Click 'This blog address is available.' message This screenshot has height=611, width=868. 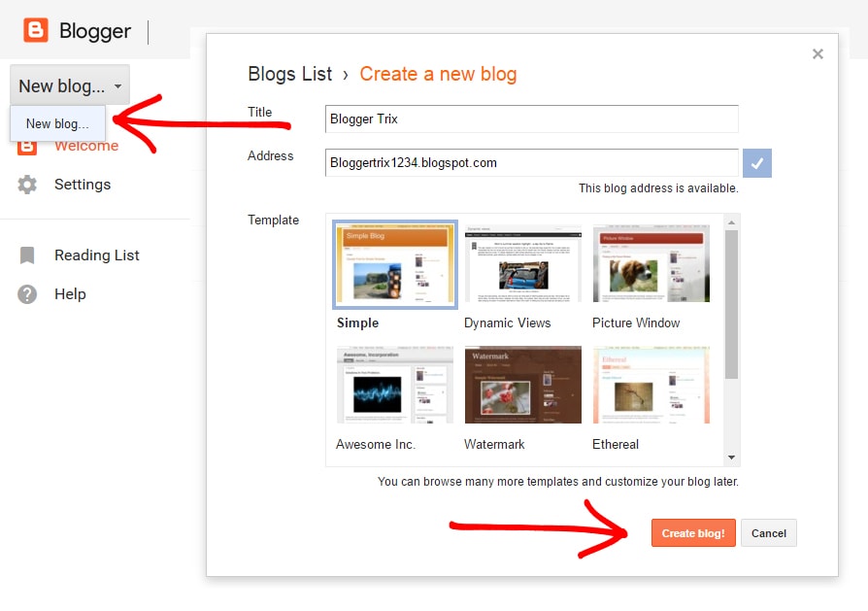pyautogui.click(x=658, y=188)
